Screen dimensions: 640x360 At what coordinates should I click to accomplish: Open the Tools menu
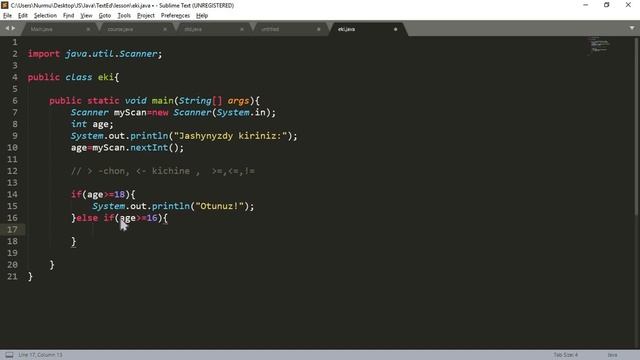[124, 16]
